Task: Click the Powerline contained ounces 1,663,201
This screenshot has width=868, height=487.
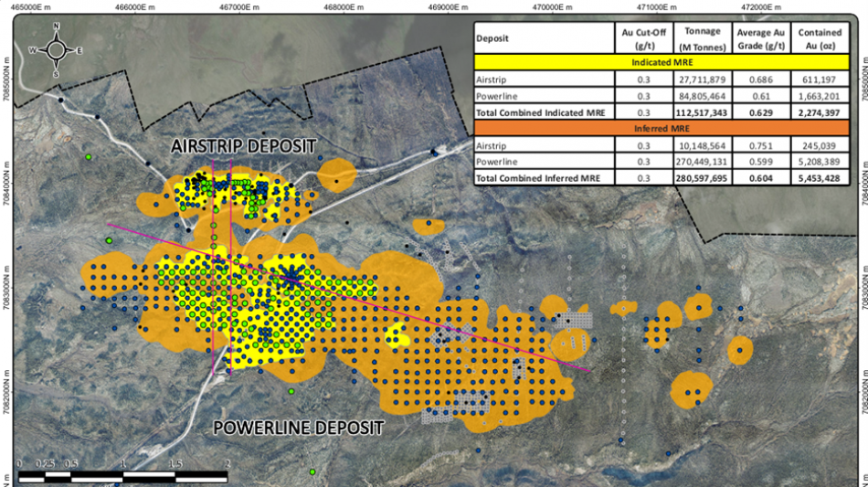Action: click(820, 96)
